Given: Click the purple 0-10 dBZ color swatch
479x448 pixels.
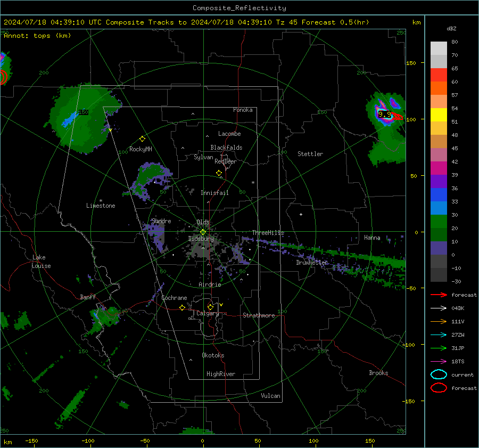Looking at the screenshot, I should click(x=439, y=248).
